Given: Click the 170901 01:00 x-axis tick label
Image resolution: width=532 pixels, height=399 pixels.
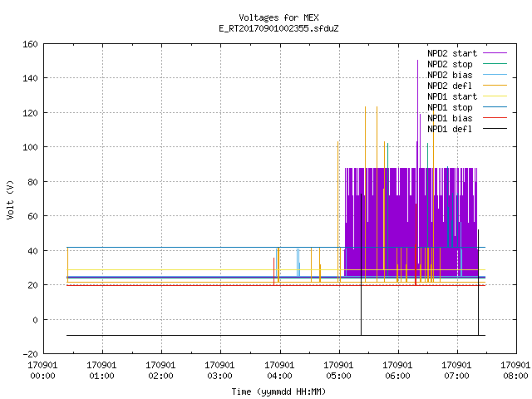Looking at the screenshot, I should point(101,371).
